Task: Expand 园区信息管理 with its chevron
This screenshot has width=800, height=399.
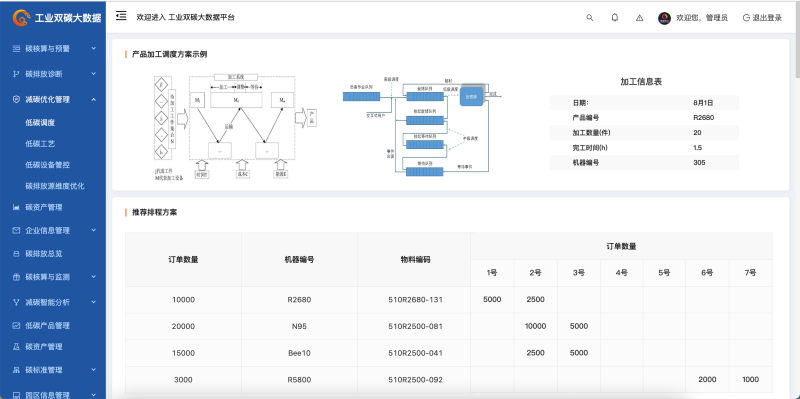Action: click(x=93, y=395)
